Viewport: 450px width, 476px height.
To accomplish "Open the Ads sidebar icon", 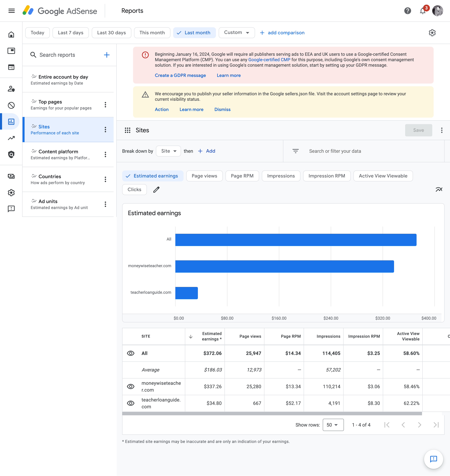I will (11, 51).
